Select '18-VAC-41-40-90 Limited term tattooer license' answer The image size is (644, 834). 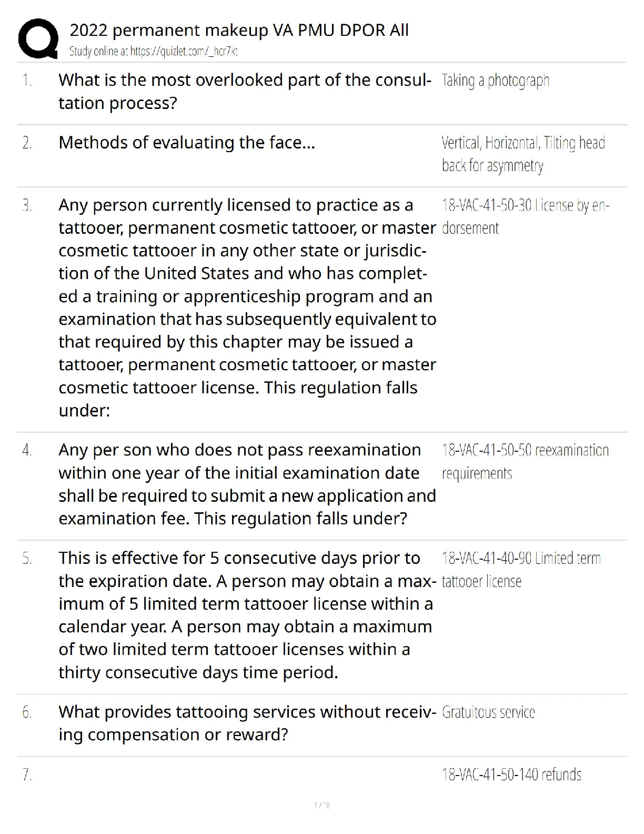pyautogui.click(x=521, y=569)
